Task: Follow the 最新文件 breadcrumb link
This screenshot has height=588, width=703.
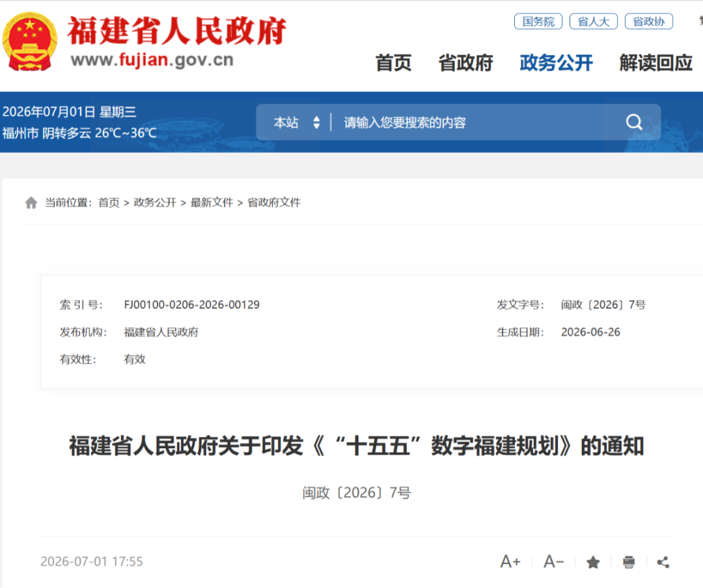Action: click(212, 202)
